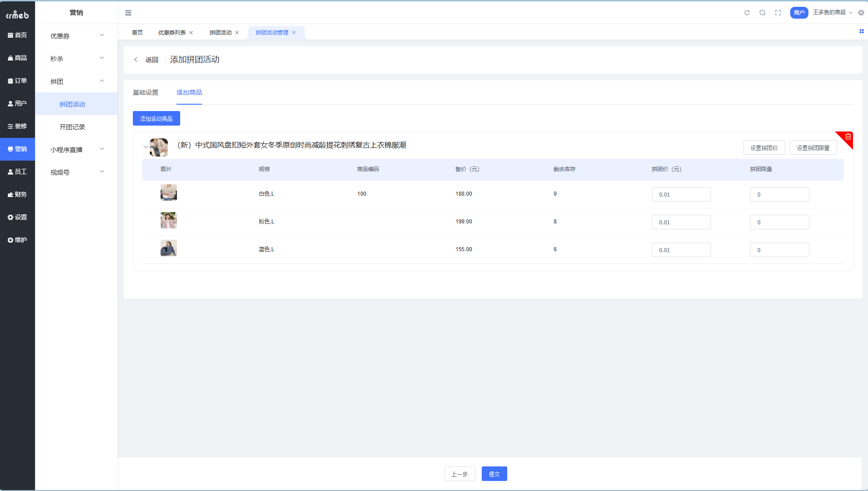Click the 拼团价 input for 白色,L
The image size is (868, 491).
pyautogui.click(x=681, y=194)
